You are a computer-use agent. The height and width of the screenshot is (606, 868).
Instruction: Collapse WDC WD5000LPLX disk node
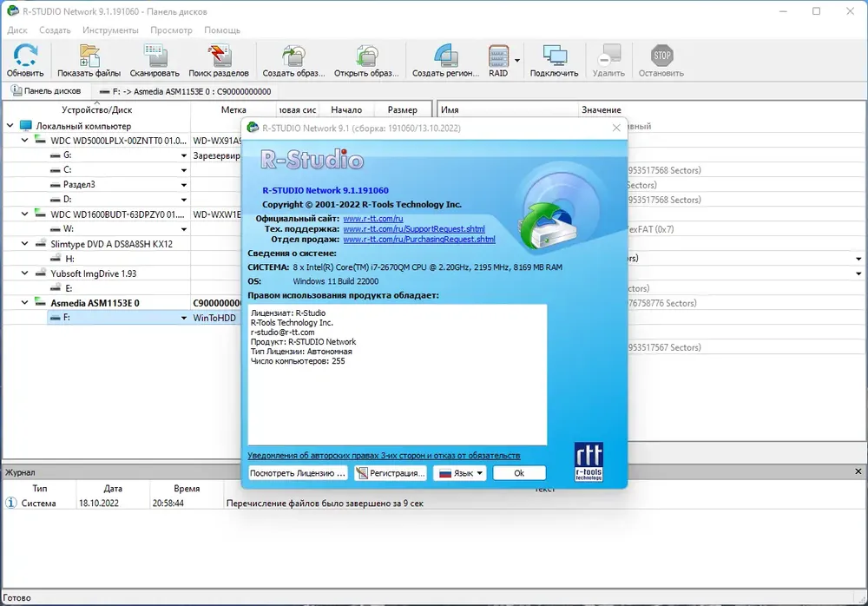coord(24,140)
